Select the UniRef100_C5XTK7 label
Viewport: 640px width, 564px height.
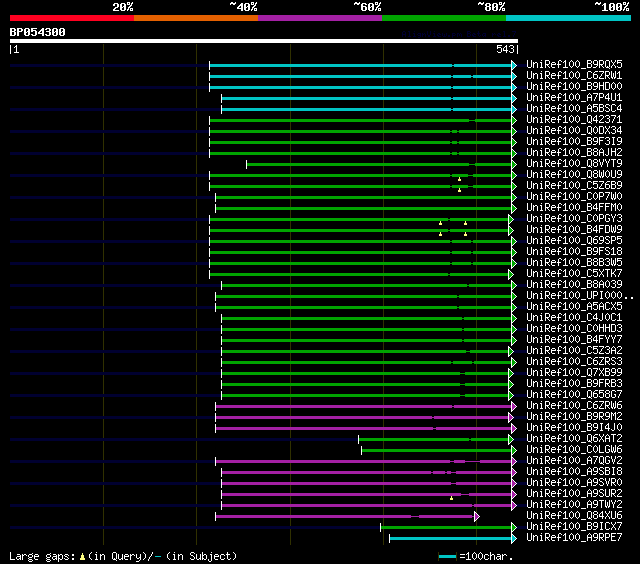[x=574, y=274]
